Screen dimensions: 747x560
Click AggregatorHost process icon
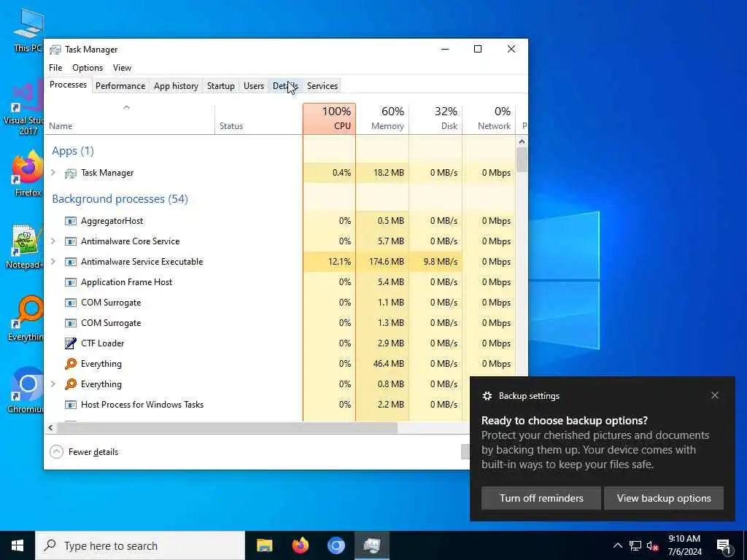[71, 221]
